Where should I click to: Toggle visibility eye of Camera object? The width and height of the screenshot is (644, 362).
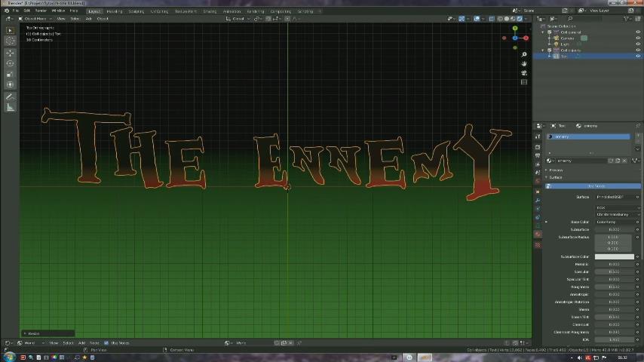pos(638,38)
